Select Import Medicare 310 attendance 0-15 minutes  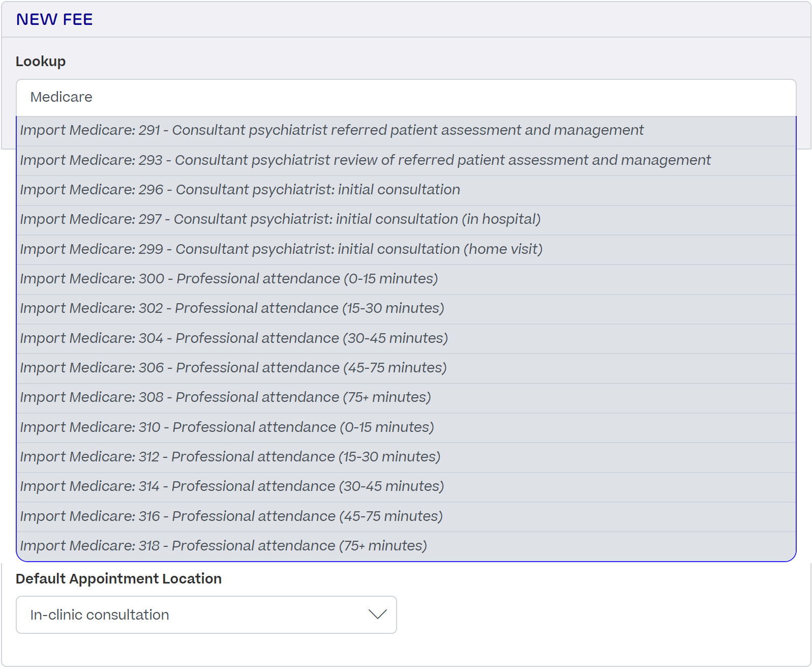click(x=406, y=428)
